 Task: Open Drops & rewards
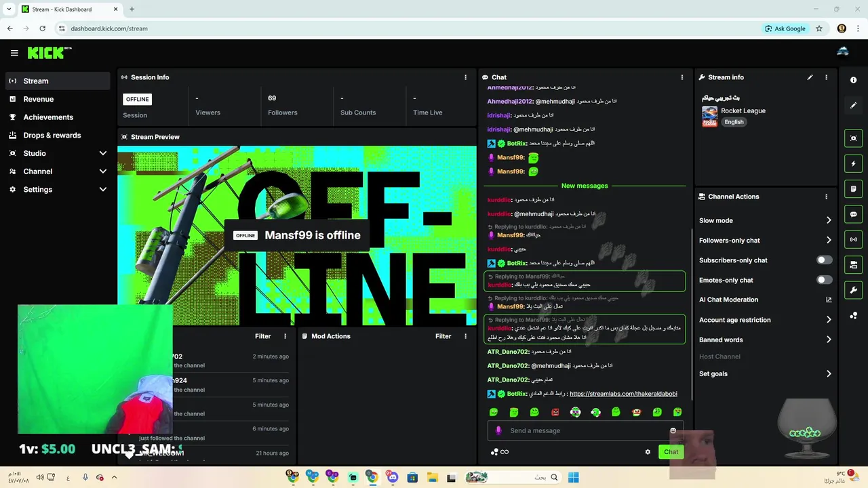pyautogui.click(x=58, y=135)
